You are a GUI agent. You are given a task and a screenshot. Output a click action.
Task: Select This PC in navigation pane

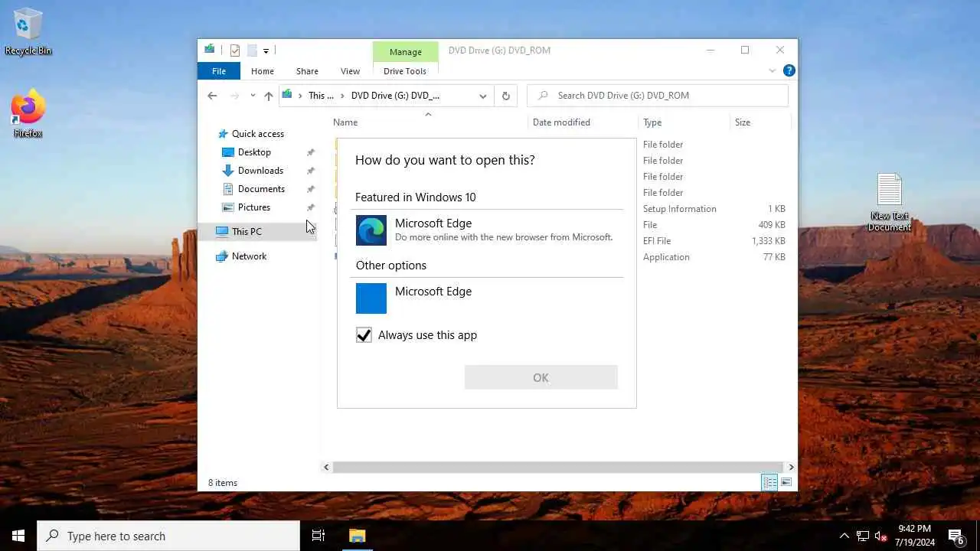(x=247, y=231)
